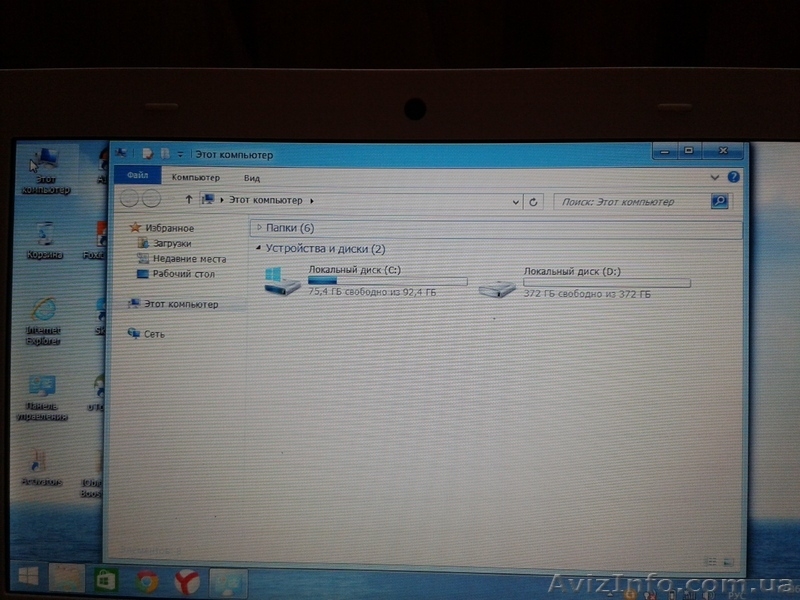This screenshot has width=800, height=600.
Task: Click the Поиск: Этот компьютер search field
Action: click(x=632, y=201)
